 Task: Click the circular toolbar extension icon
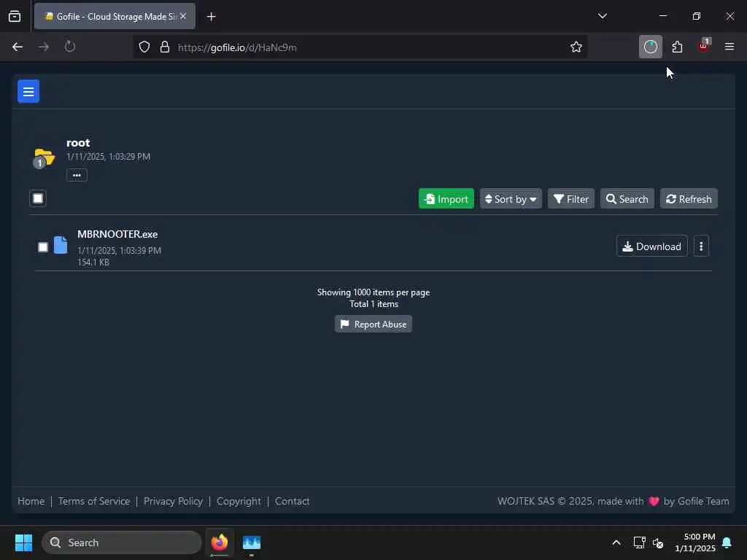pos(650,47)
